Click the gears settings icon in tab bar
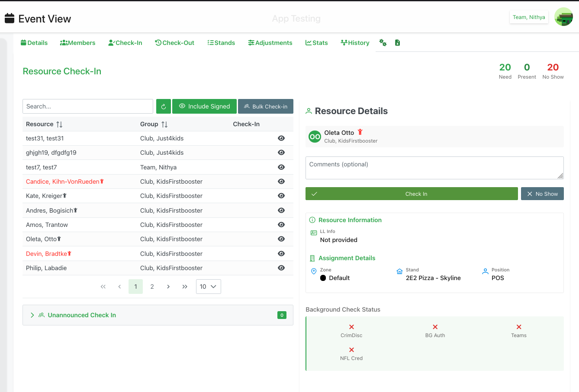This screenshot has width=579, height=392. coord(383,43)
